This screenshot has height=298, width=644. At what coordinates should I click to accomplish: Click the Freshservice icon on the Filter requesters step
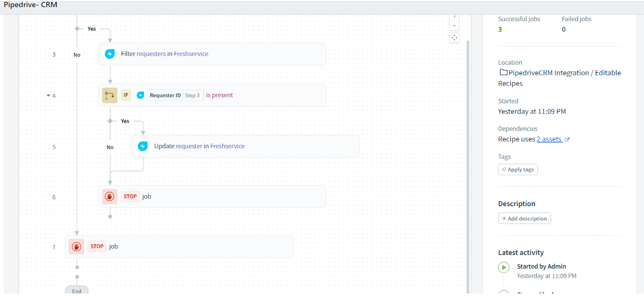(x=110, y=54)
